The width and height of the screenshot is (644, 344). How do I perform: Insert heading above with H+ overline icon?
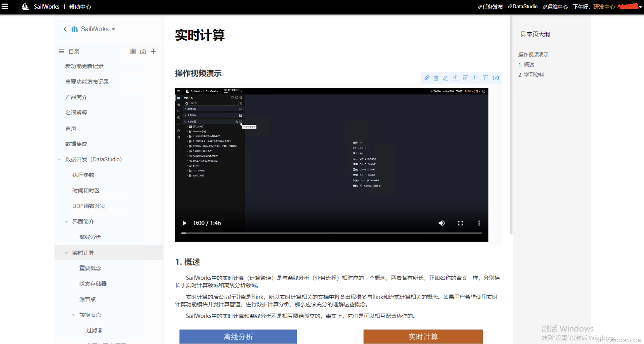click(x=465, y=78)
